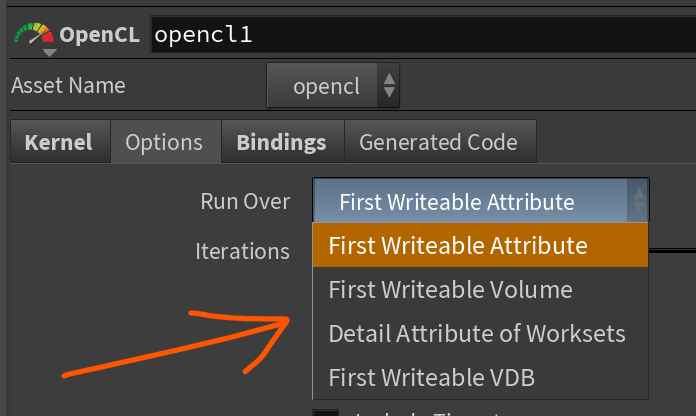Click the Iterations slider track
Viewport: 696px width, 416px height.
(672, 250)
